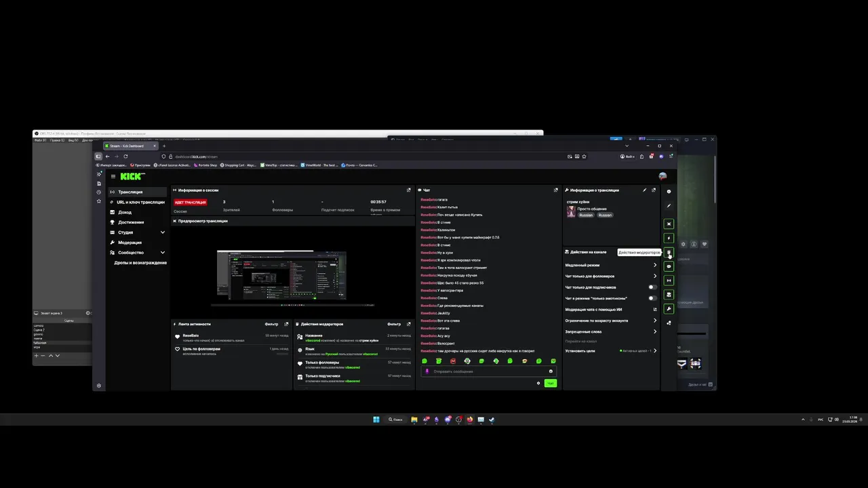This screenshot has height=488, width=868.
Task: Open the info icon on the right rail
Action: pyautogui.click(x=669, y=192)
